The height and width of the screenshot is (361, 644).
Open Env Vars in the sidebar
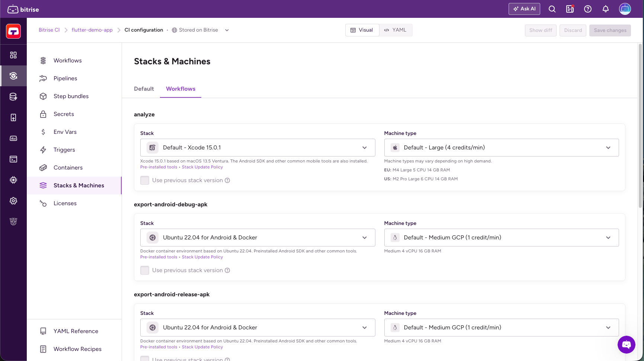[74, 132]
